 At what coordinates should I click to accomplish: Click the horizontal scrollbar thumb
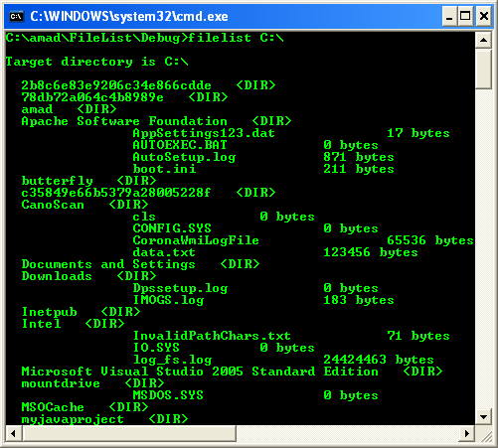129,433
